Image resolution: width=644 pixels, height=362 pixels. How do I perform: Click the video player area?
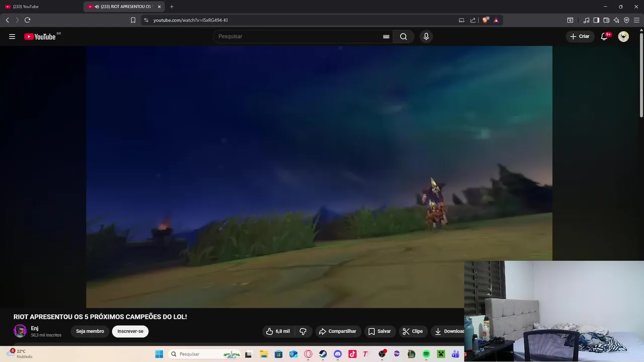319,176
